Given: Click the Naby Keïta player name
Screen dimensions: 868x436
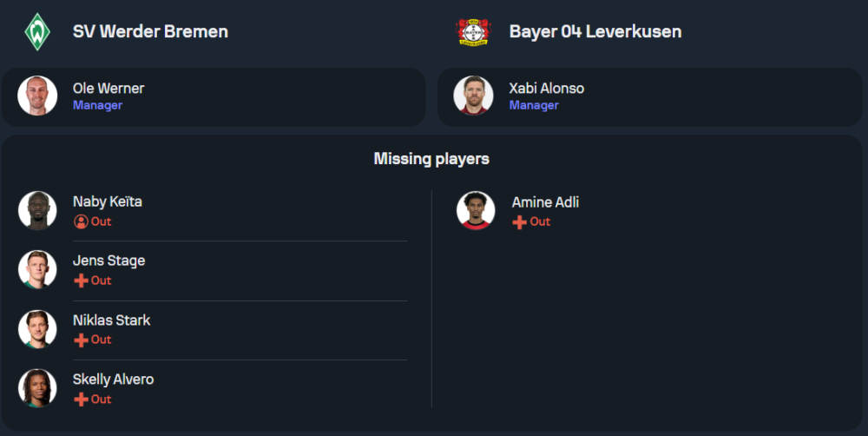Looking at the screenshot, I should (108, 201).
